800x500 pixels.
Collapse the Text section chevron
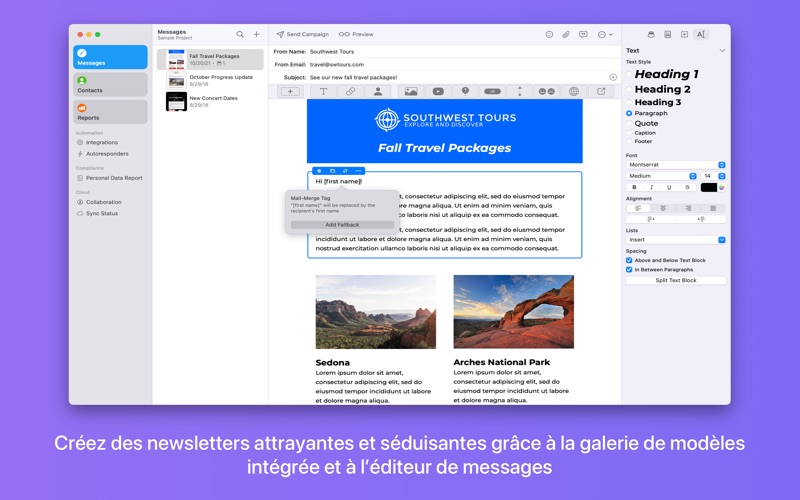722,51
